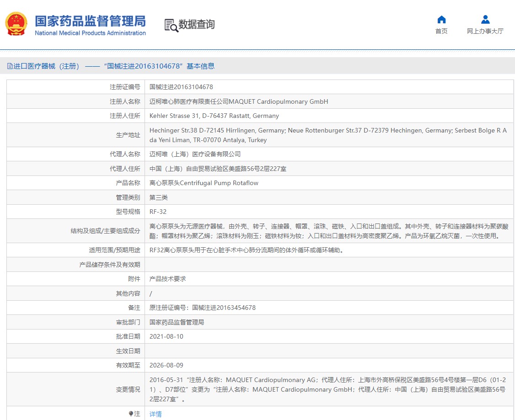Click approval date 2021-08-10
This screenshot has width=515, height=420.
click(x=166, y=336)
